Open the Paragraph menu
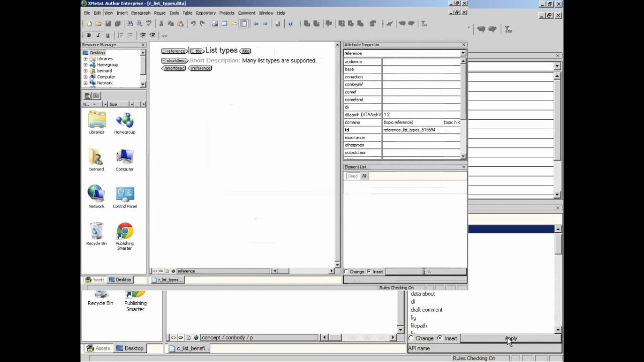Screen dimensions: 644x362 click(x=141, y=13)
